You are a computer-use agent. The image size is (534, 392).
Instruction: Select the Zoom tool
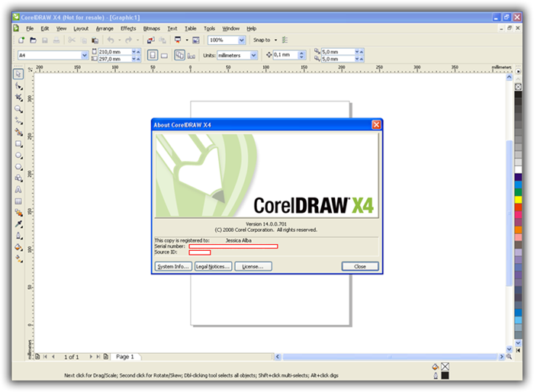[18, 109]
